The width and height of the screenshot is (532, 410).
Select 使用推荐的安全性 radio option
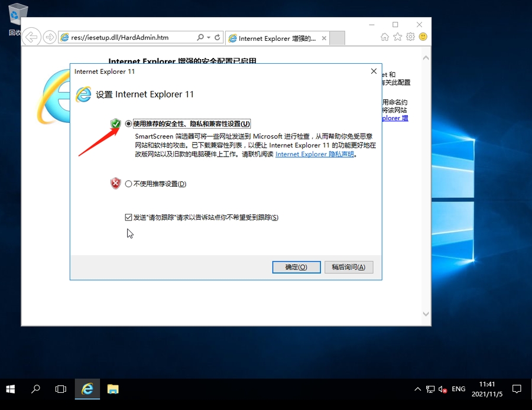(129, 124)
